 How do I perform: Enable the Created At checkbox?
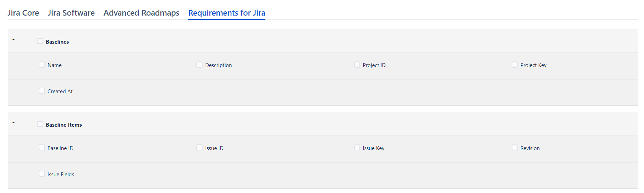pyautogui.click(x=42, y=91)
